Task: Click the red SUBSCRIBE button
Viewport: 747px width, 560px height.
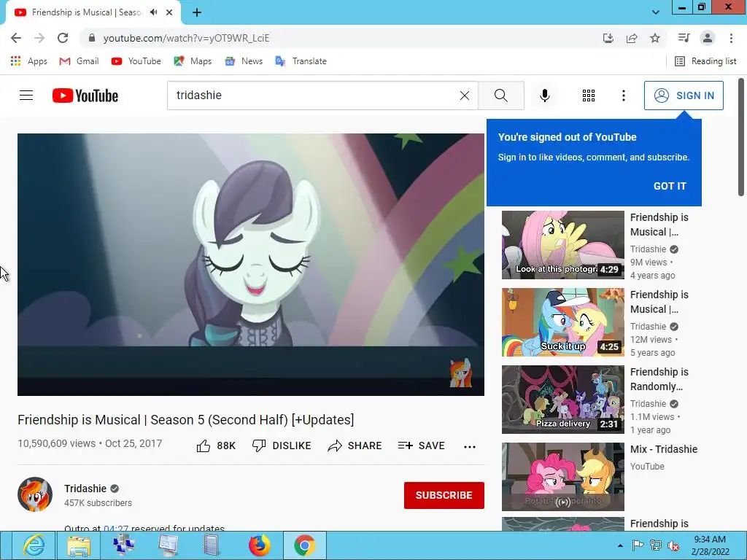Action: [444, 495]
